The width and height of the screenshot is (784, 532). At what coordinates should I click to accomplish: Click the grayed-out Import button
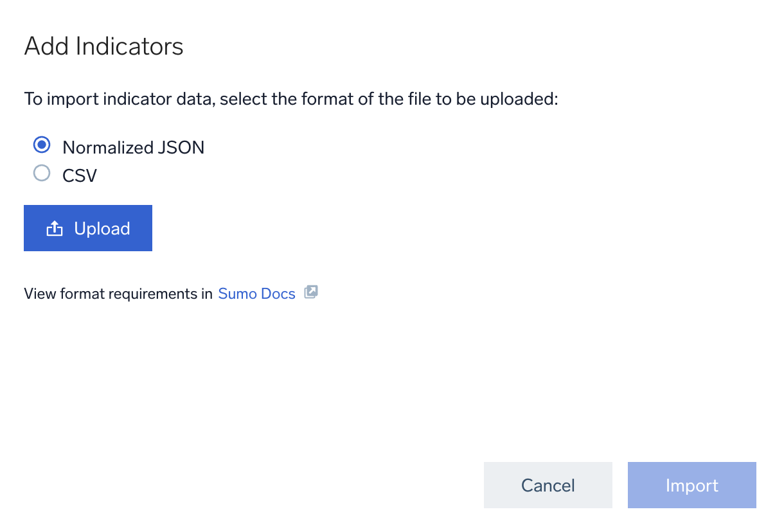tap(691, 485)
